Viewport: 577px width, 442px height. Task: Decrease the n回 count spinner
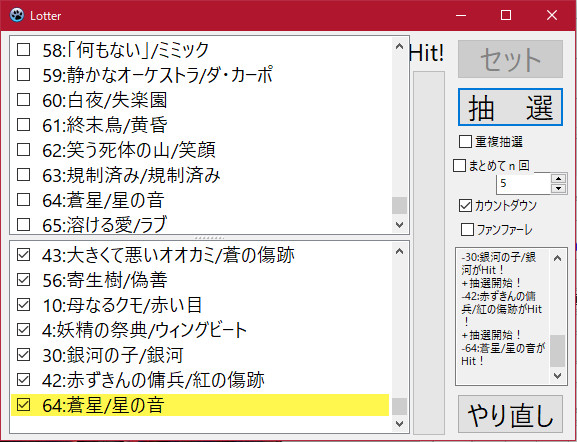click(559, 188)
